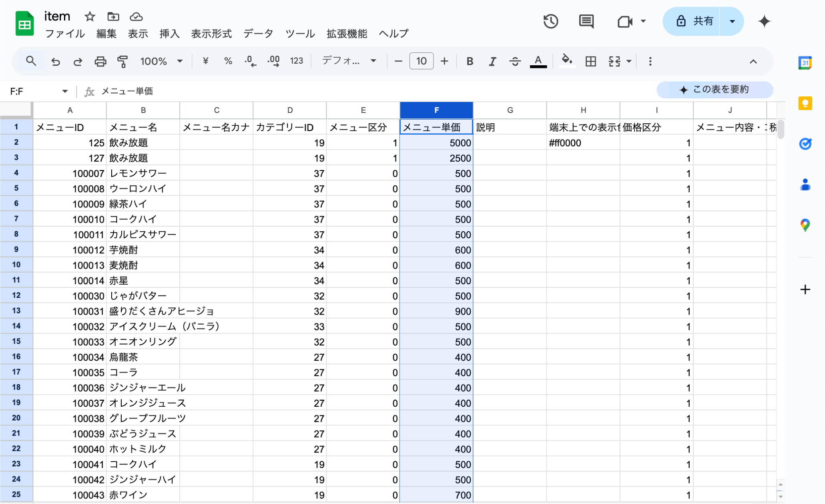Image resolution: width=825 pixels, height=504 pixels.
Task: Click the この表を要約 button
Action: [715, 90]
